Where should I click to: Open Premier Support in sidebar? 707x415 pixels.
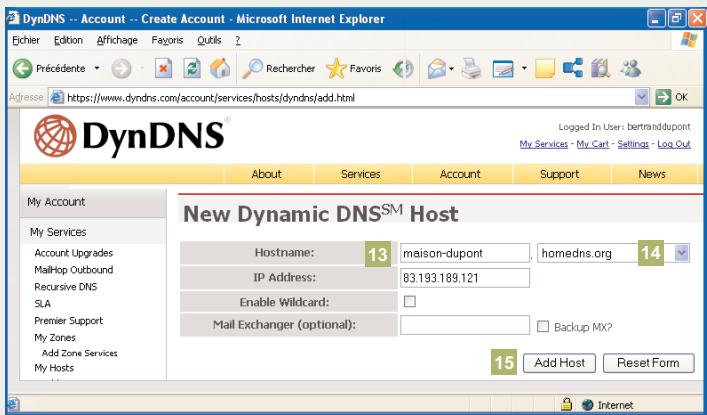click(x=69, y=321)
